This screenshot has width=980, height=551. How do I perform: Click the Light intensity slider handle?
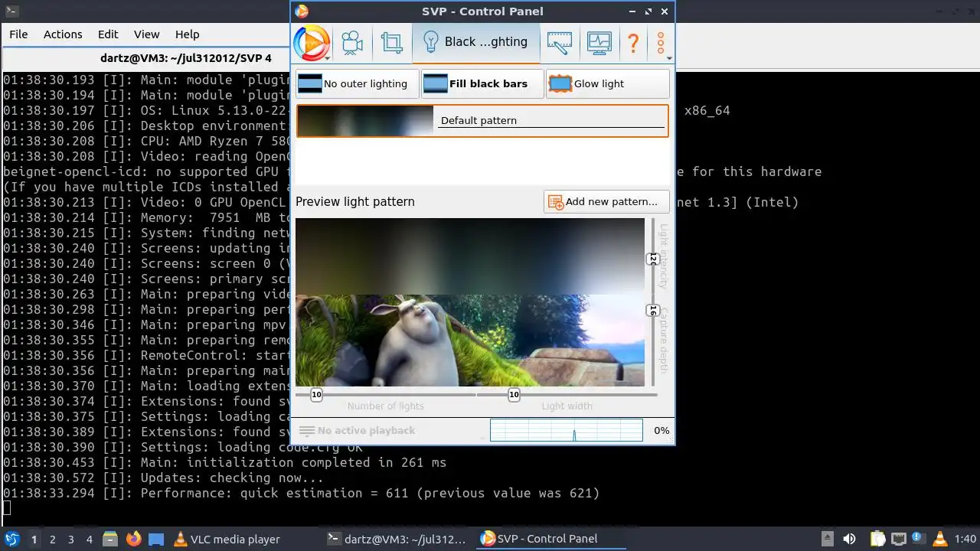pyautogui.click(x=653, y=259)
